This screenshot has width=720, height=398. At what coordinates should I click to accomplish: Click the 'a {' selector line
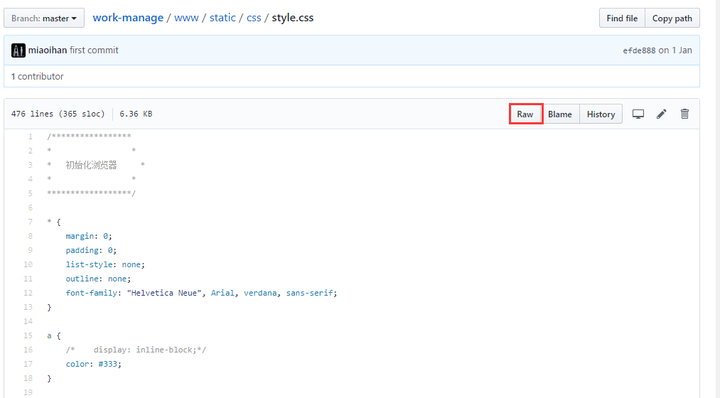coord(54,336)
